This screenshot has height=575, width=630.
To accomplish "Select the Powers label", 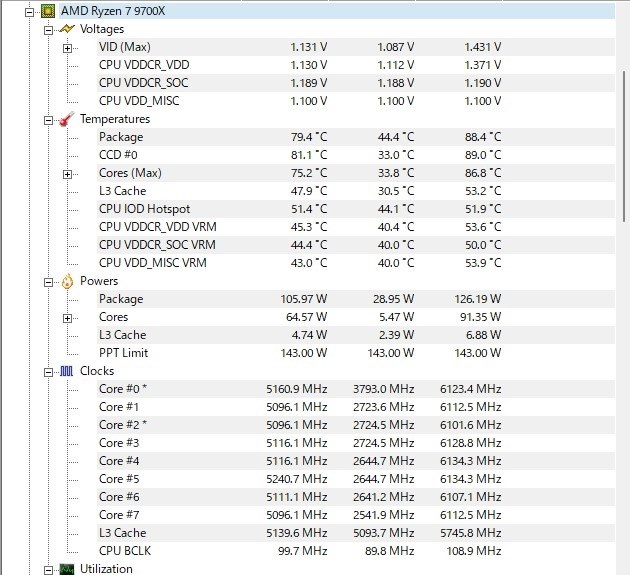I will pyautogui.click(x=99, y=281).
